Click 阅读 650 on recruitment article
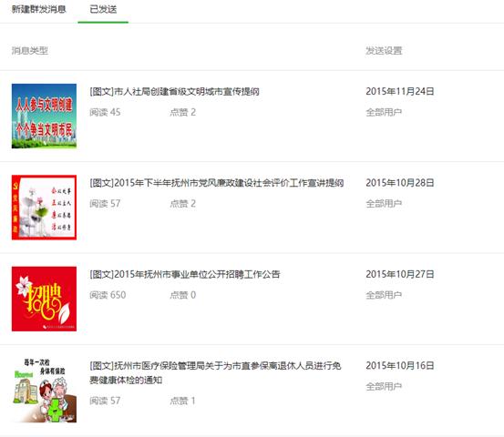This screenshot has height=437, width=504. (108, 295)
